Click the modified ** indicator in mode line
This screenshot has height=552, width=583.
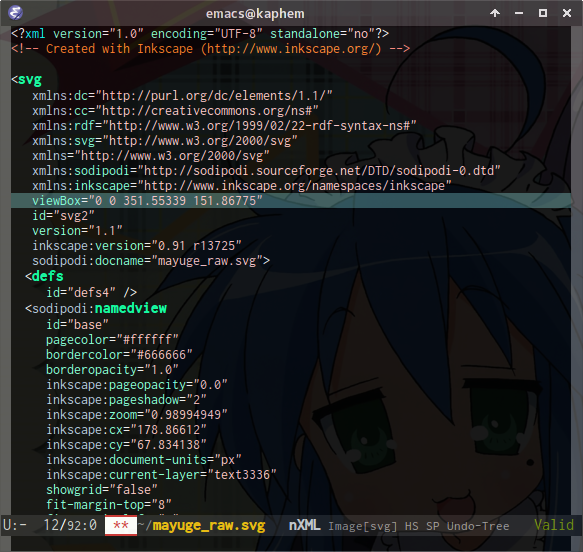click(x=121, y=526)
